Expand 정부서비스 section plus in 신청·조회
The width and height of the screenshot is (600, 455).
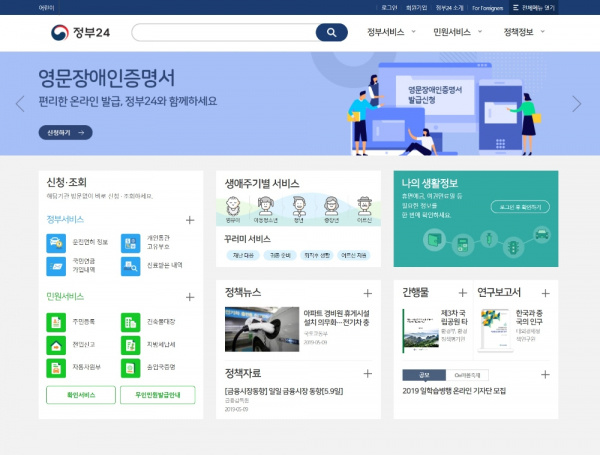[x=190, y=220]
